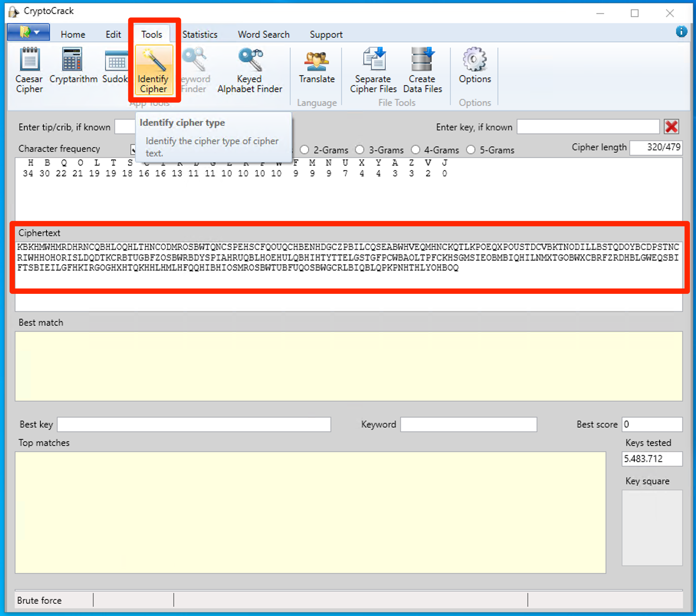Open the Keyed Alphabet Finder
Screen dimensions: 696x616
pos(250,70)
